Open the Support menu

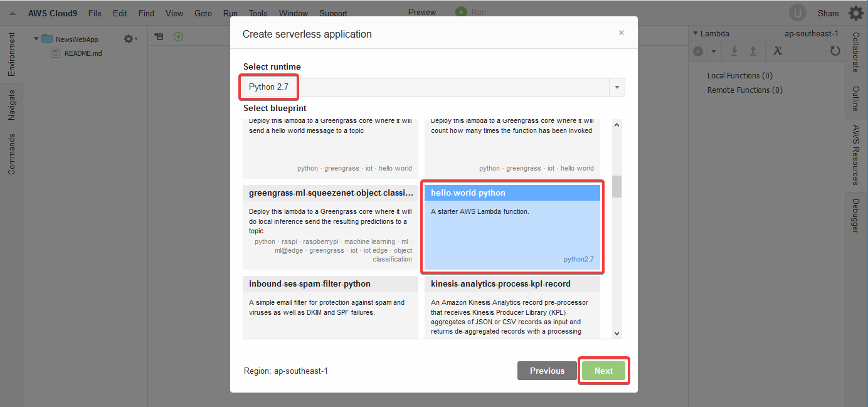coord(333,13)
